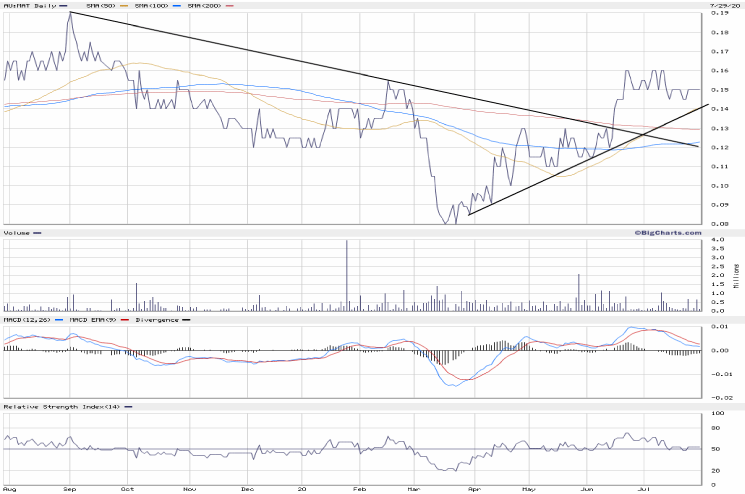Viewport: 745px width, 494px height.
Task: Click the Jun month label on time axis
Action: [587, 489]
